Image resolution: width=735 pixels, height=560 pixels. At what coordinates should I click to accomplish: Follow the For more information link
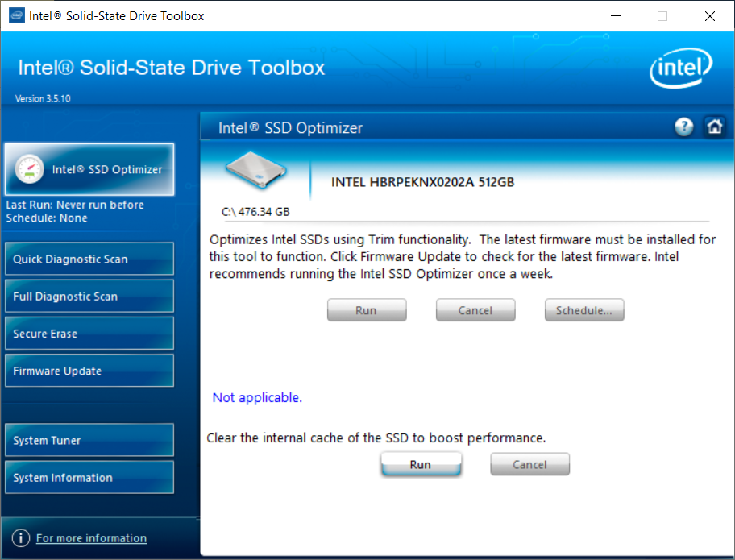91,538
